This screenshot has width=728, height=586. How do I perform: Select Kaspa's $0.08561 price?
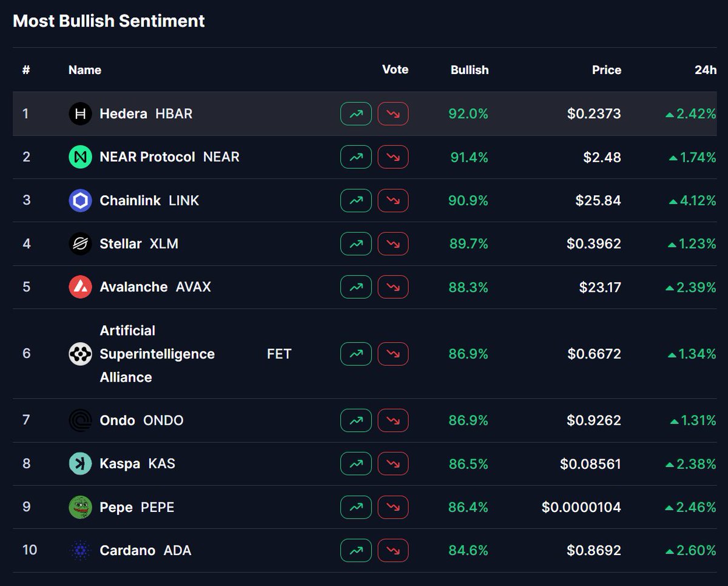click(x=591, y=464)
